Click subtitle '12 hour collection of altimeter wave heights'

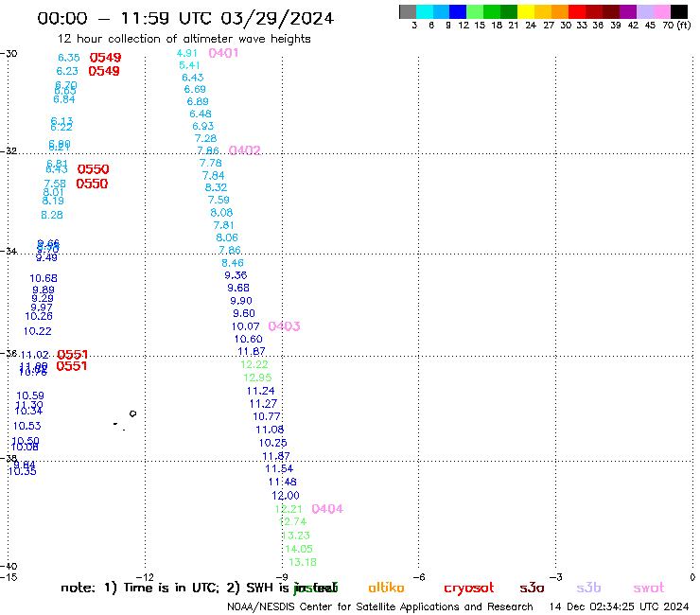click(x=184, y=39)
